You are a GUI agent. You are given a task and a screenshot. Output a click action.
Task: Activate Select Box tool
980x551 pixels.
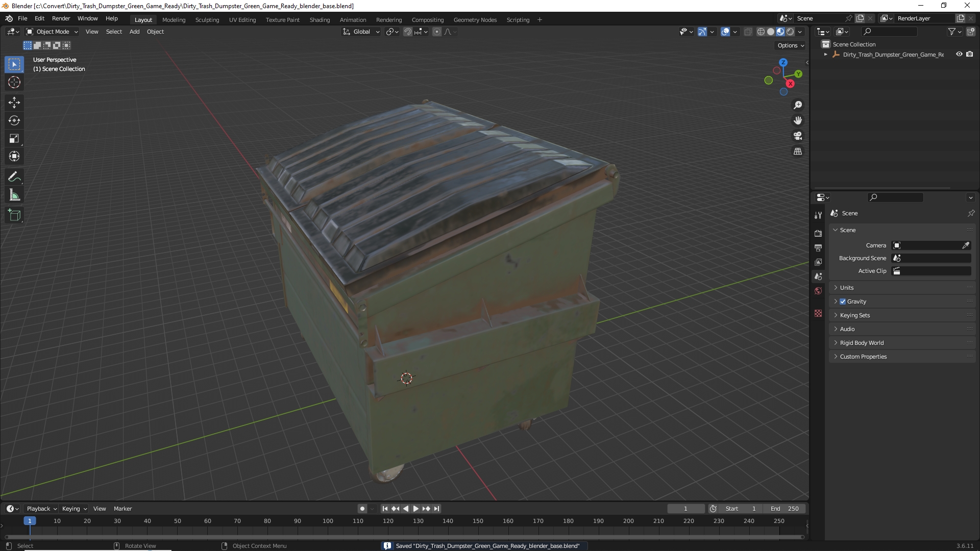pyautogui.click(x=14, y=64)
